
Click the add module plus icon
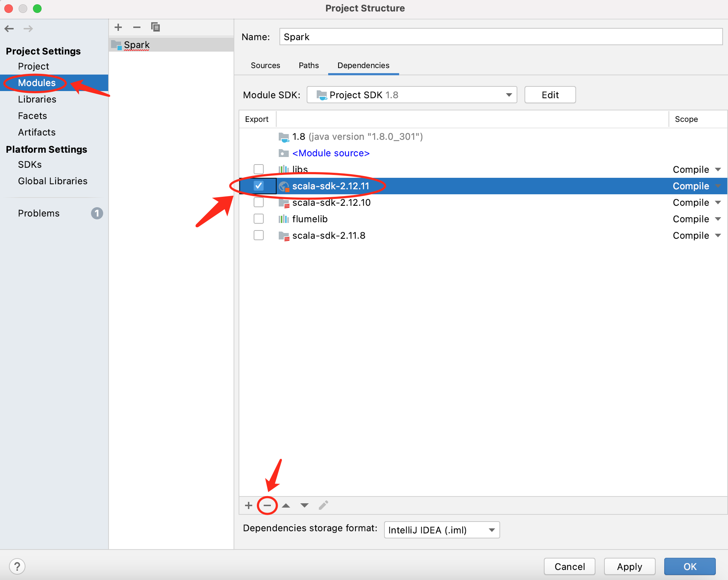118,27
